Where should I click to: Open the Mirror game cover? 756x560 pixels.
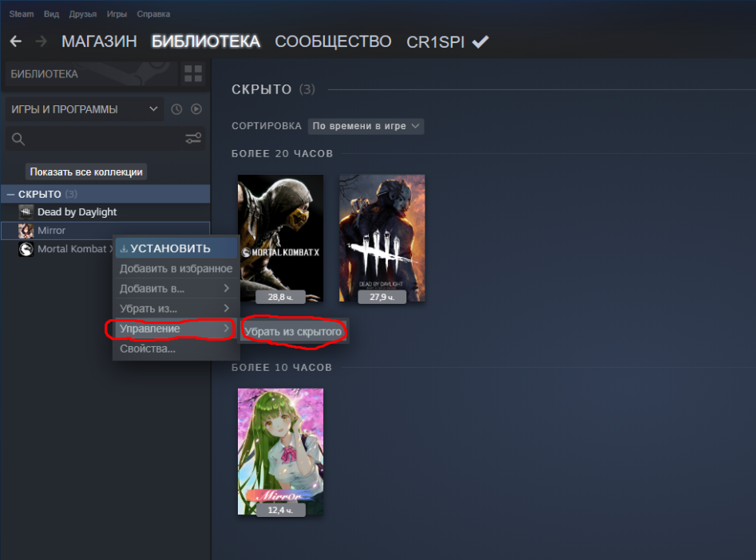pyautogui.click(x=281, y=452)
